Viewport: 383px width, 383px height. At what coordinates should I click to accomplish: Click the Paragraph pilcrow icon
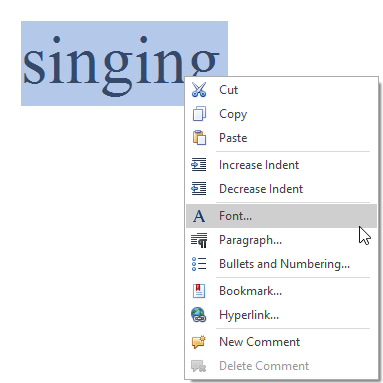pos(199,240)
